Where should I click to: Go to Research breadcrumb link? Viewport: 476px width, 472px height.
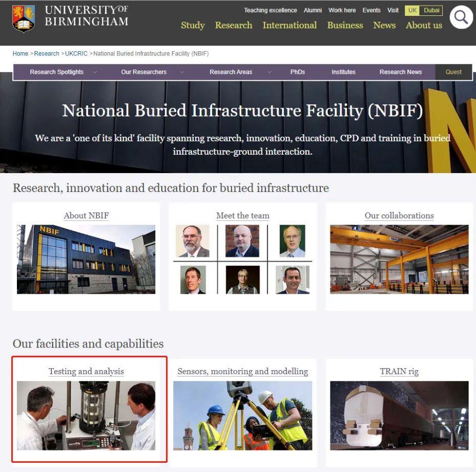tap(47, 54)
